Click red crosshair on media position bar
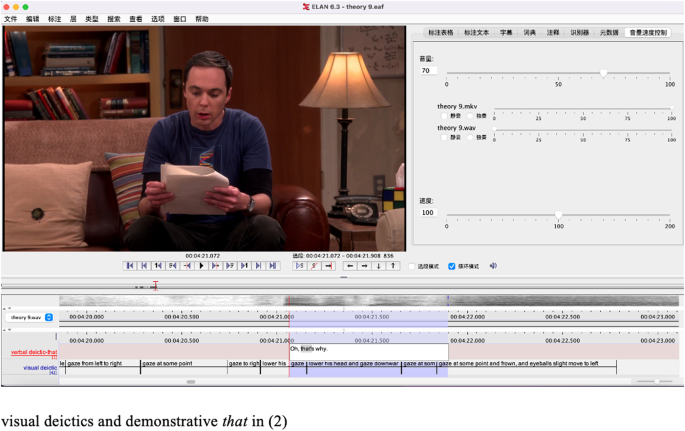Viewport: 685px width, 431px height. pyautogui.click(x=156, y=286)
